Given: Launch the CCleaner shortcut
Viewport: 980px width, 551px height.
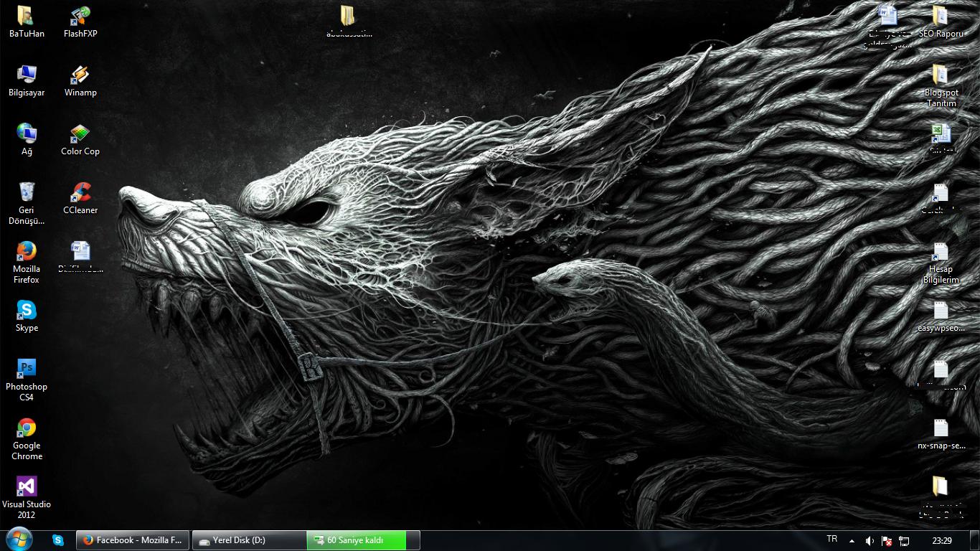Looking at the screenshot, I should (80, 198).
